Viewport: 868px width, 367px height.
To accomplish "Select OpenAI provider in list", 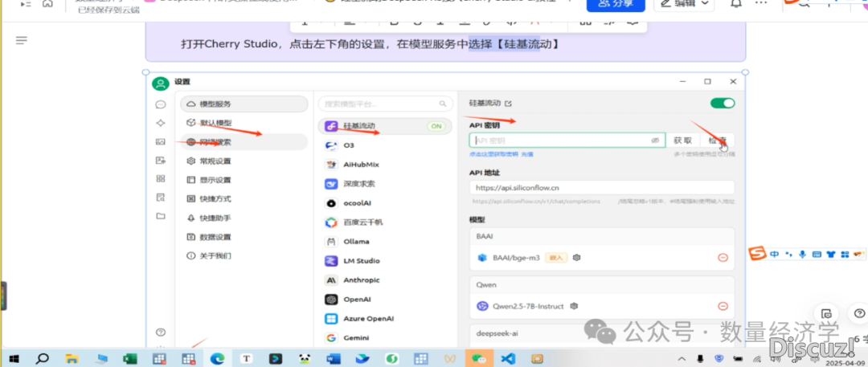I will coord(385,300).
